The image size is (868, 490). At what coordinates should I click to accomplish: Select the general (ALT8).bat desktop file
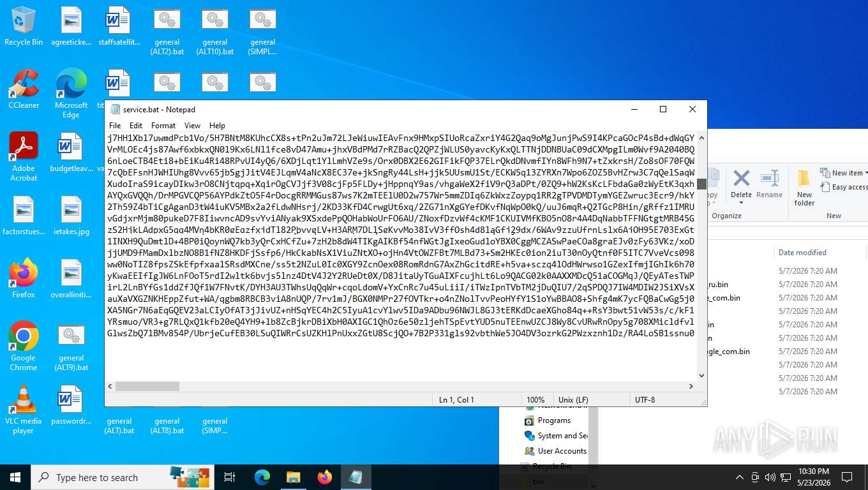tap(167, 425)
